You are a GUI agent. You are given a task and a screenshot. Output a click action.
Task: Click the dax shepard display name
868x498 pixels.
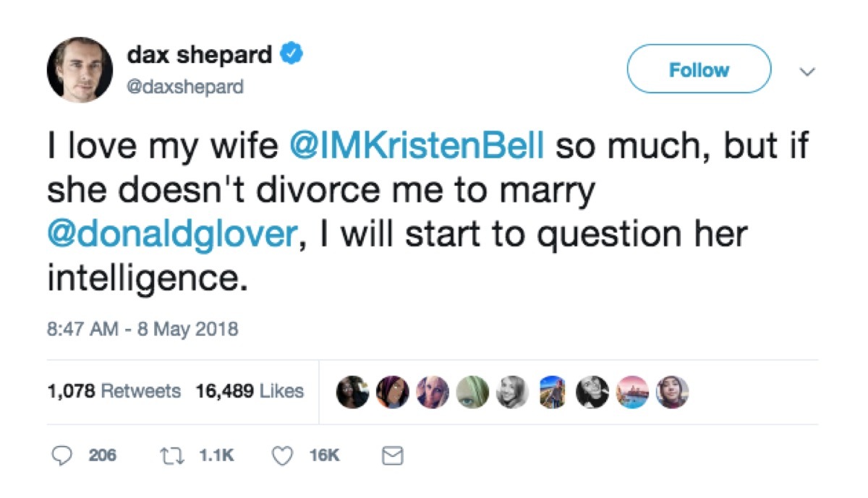(x=200, y=53)
